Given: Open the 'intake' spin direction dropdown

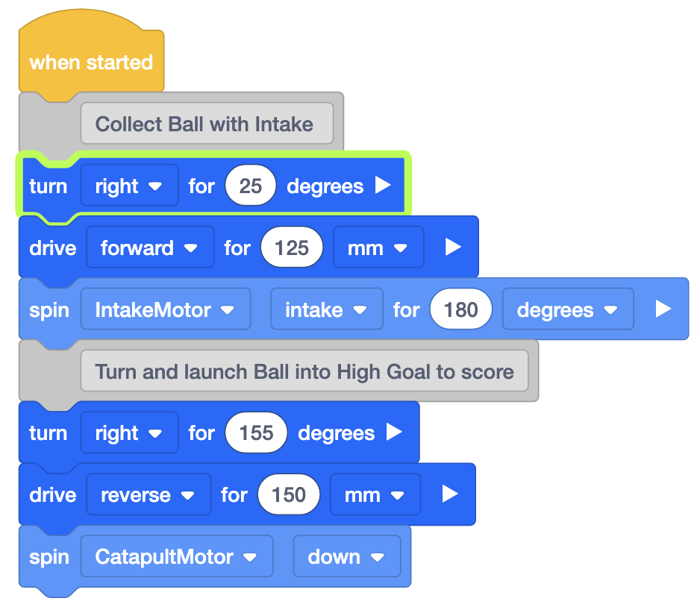Looking at the screenshot, I should pyautogui.click(x=326, y=308).
